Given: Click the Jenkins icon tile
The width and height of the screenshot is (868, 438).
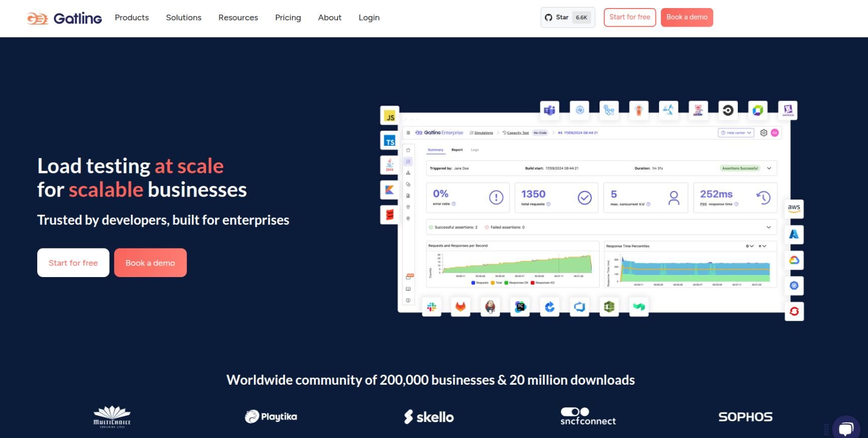Looking at the screenshot, I should coord(490,307).
